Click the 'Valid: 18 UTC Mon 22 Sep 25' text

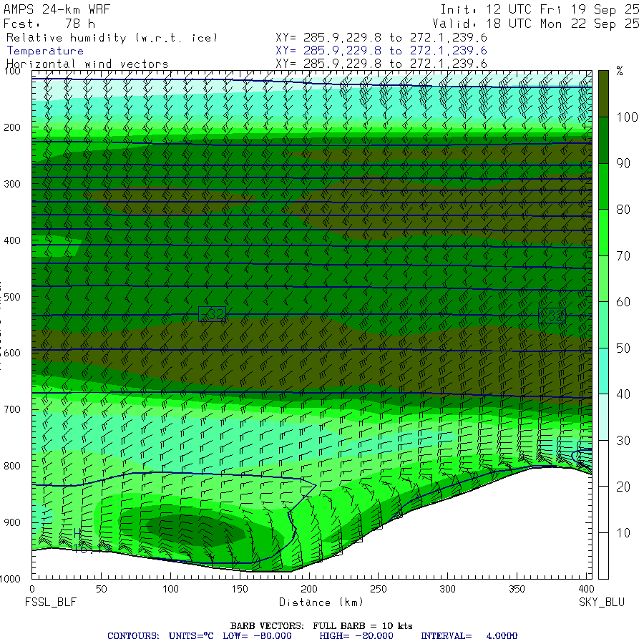pos(535,24)
